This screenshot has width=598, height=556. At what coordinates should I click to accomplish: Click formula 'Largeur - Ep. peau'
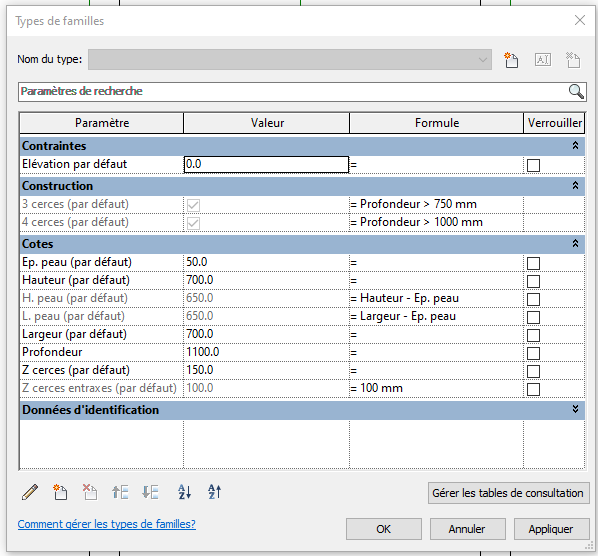click(408, 316)
